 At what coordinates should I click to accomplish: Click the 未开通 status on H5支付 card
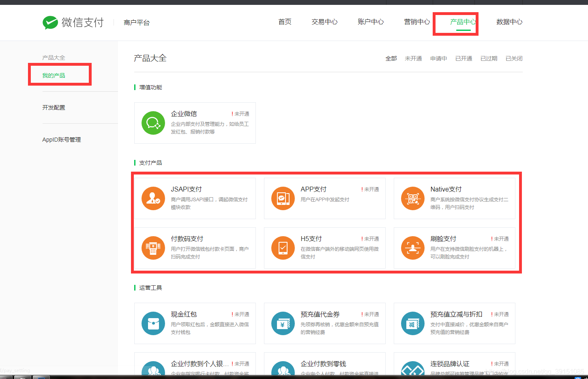click(x=370, y=239)
